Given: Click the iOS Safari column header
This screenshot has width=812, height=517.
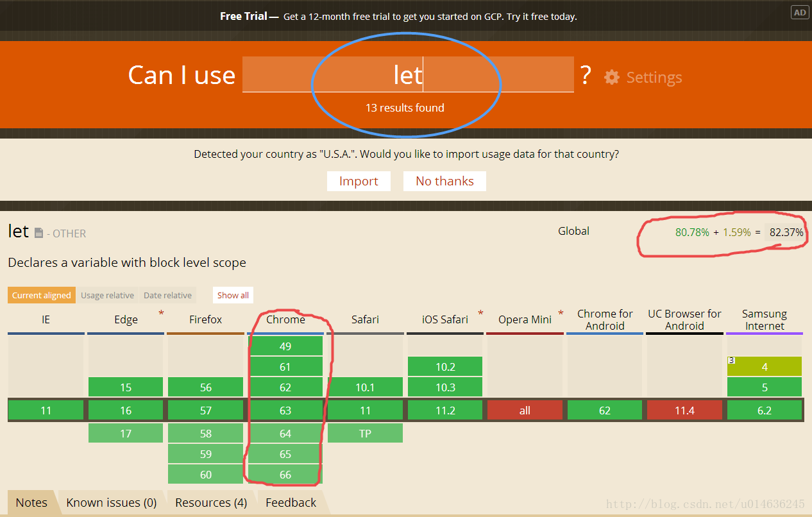Looking at the screenshot, I should (445, 319).
